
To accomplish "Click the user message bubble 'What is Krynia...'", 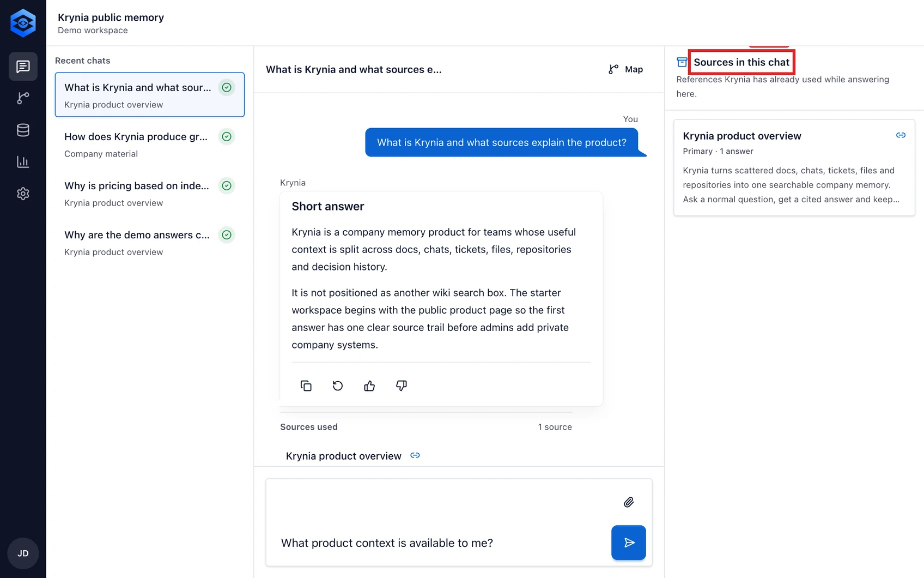I will 502,142.
